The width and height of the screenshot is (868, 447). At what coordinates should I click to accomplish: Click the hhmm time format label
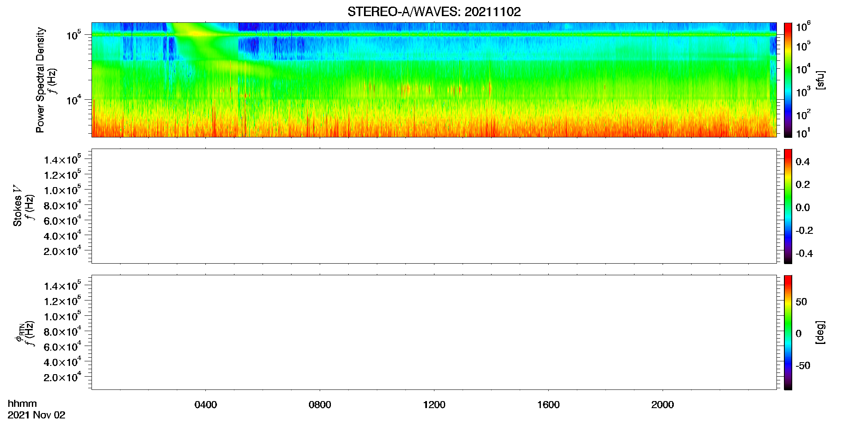click(22, 404)
